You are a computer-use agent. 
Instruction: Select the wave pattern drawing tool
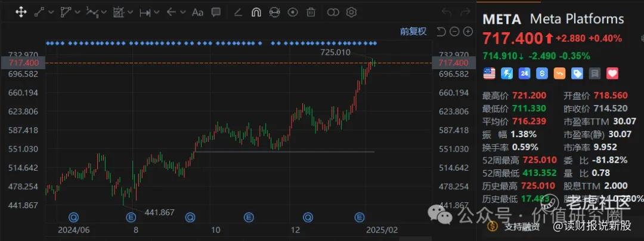coord(92,13)
